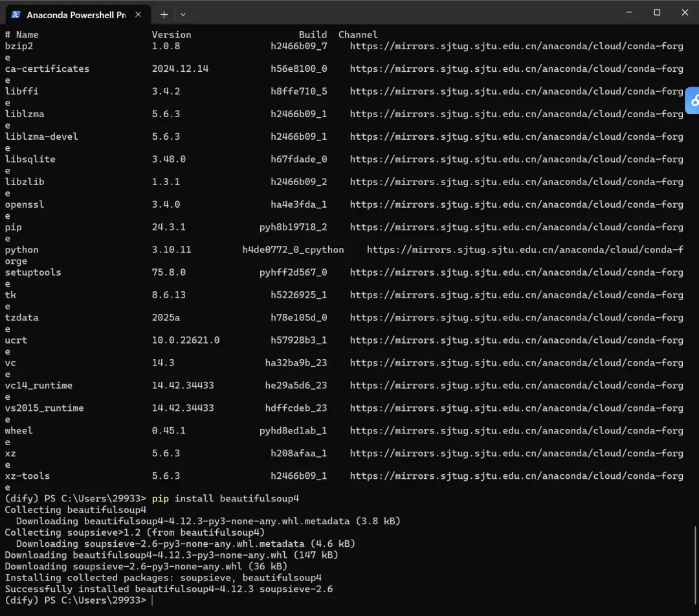Click the 'libffi' package name
The height and width of the screenshot is (616, 699).
coord(22,91)
